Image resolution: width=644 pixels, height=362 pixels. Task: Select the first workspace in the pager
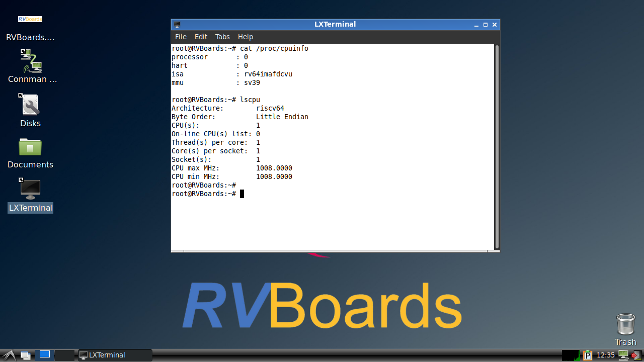pos(45,355)
